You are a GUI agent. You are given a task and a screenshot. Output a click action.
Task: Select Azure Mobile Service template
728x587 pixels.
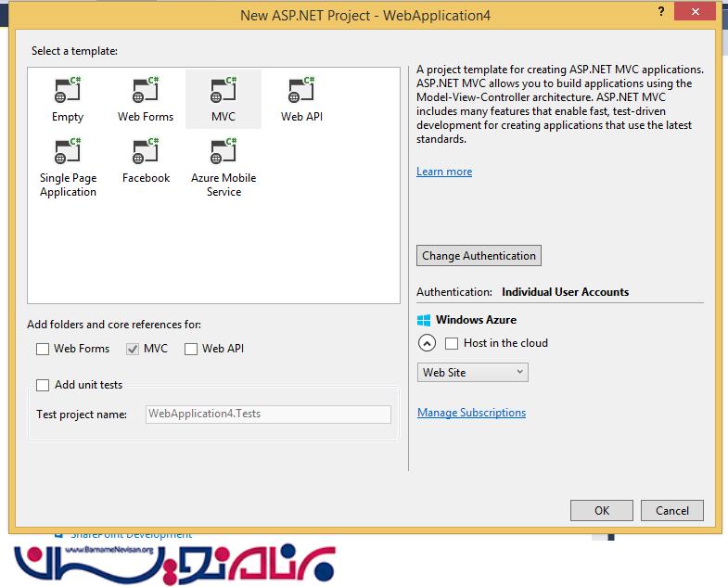click(x=224, y=168)
